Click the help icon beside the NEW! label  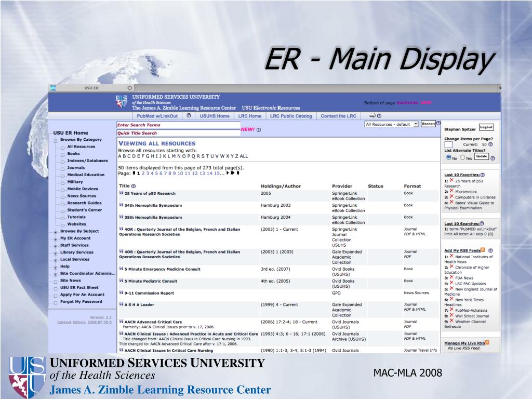coord(259,130)
